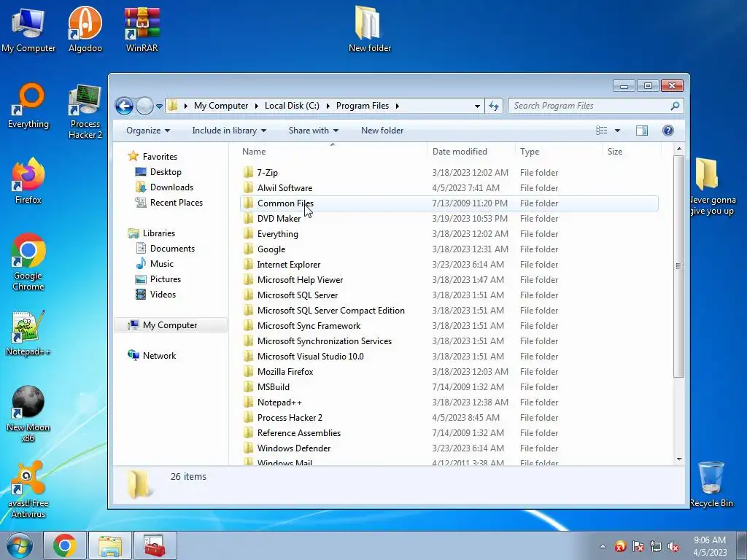The width and height of the screenshot is (747, 560).
Task: Open the Action Center flag tray icon
Action: pos(638,547)
